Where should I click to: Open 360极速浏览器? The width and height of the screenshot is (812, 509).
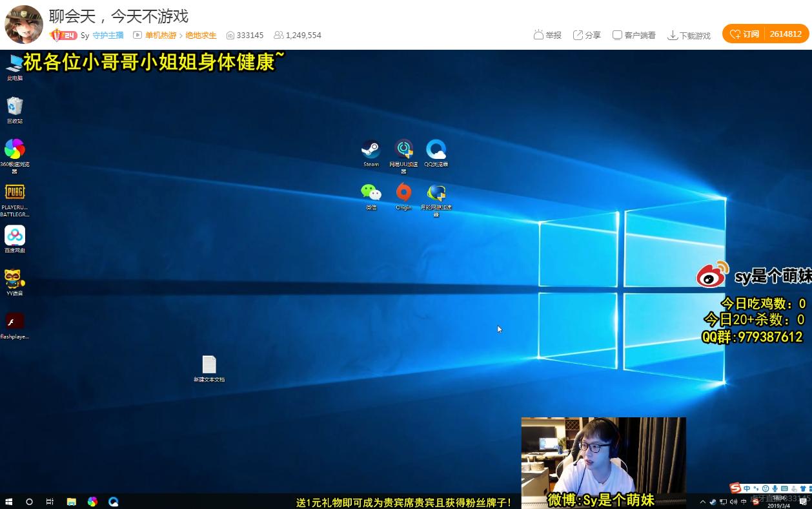point(15,150)
